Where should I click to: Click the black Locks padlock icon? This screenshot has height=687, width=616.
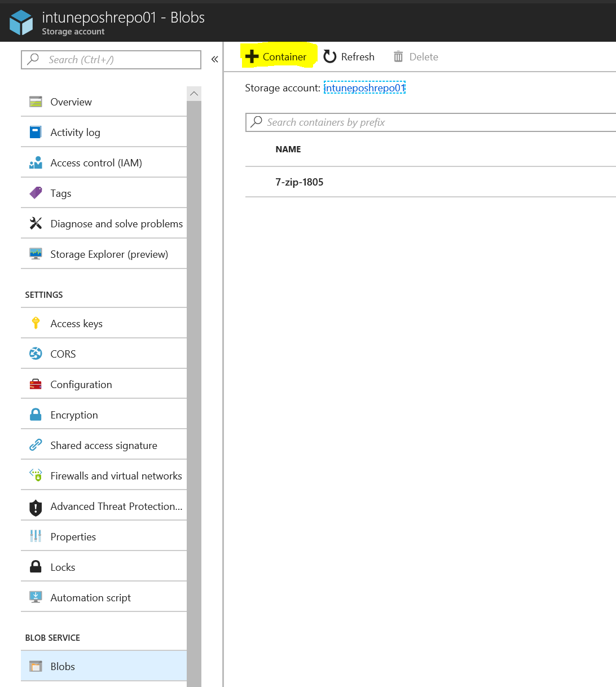click(x=36, y=567)
